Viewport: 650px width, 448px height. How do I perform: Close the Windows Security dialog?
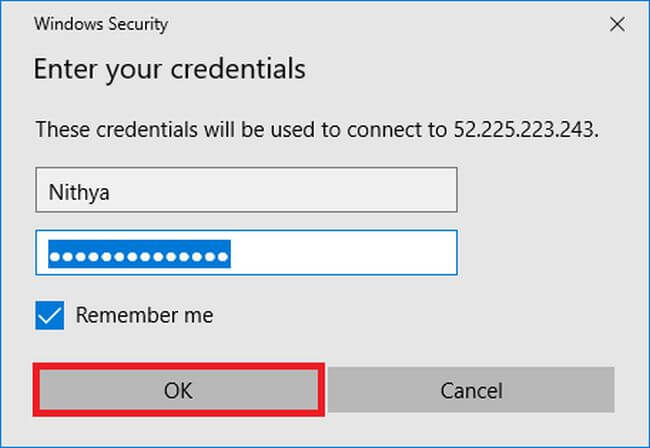tap(618, 23)
